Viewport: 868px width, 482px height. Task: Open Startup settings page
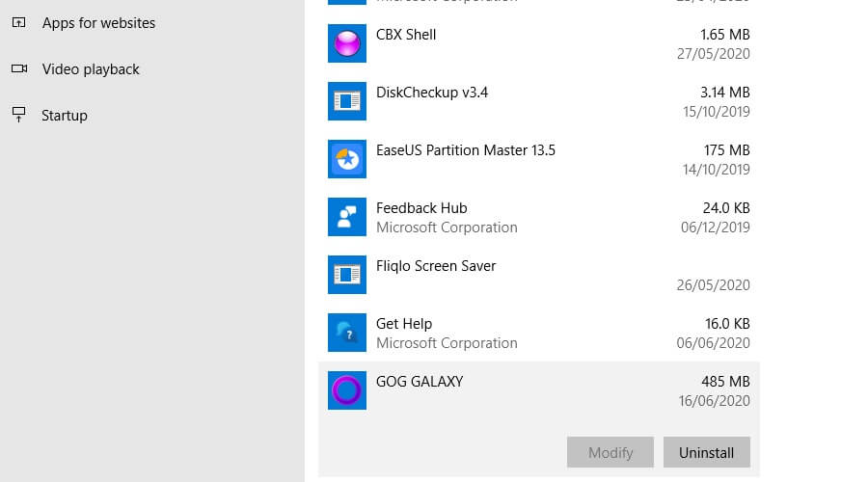click(x=65, y=116)
